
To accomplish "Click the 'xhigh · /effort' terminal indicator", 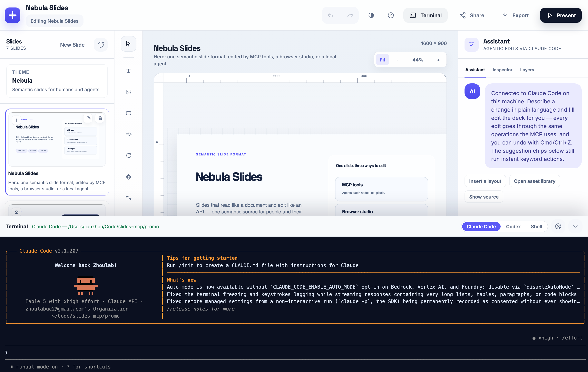I will coord(557,338).
